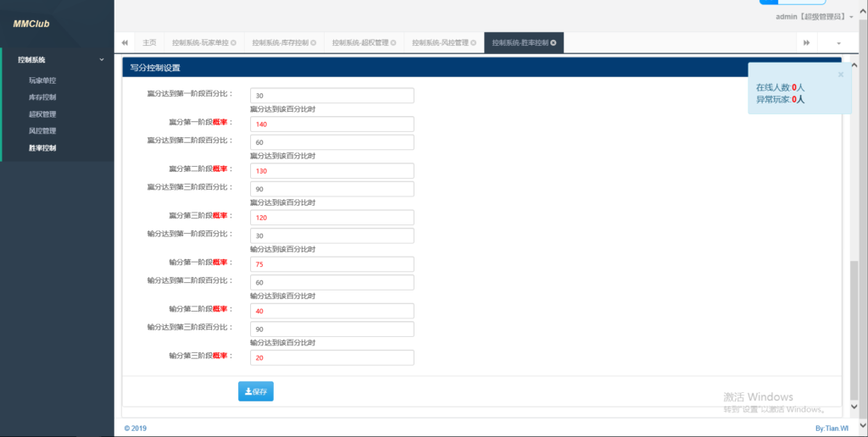Click the page vertical scrollbar
The width and height of the screenshot is (868, 437).
(854, 322)
